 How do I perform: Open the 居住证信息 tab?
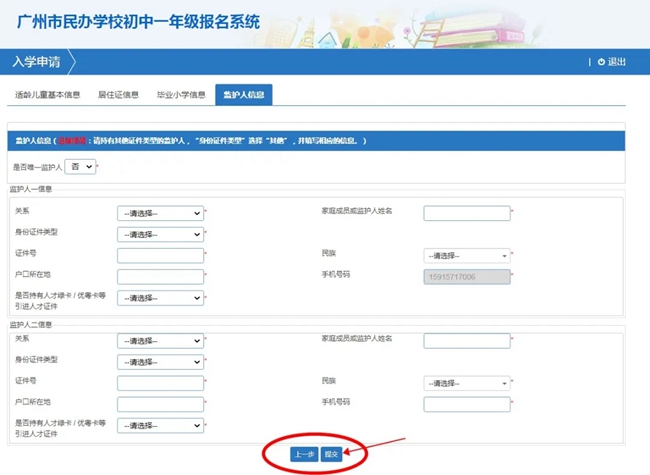tap(118, 95)
